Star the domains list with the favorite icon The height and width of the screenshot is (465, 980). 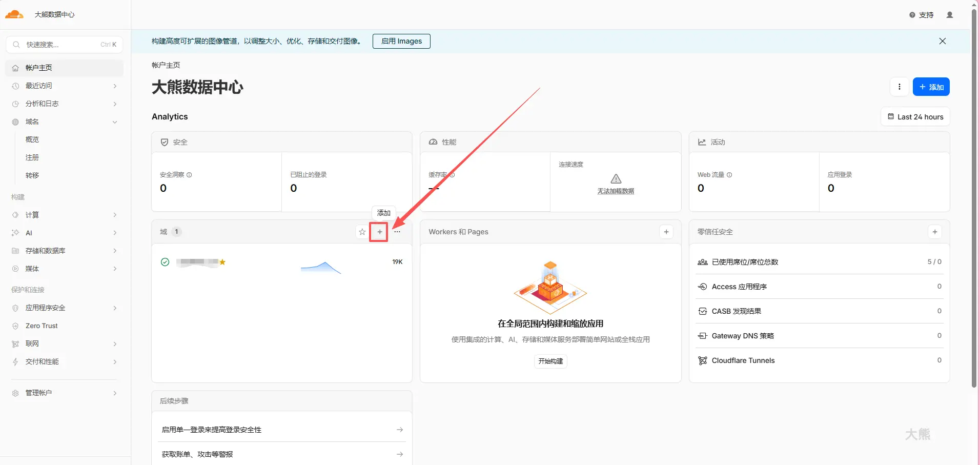362,232
